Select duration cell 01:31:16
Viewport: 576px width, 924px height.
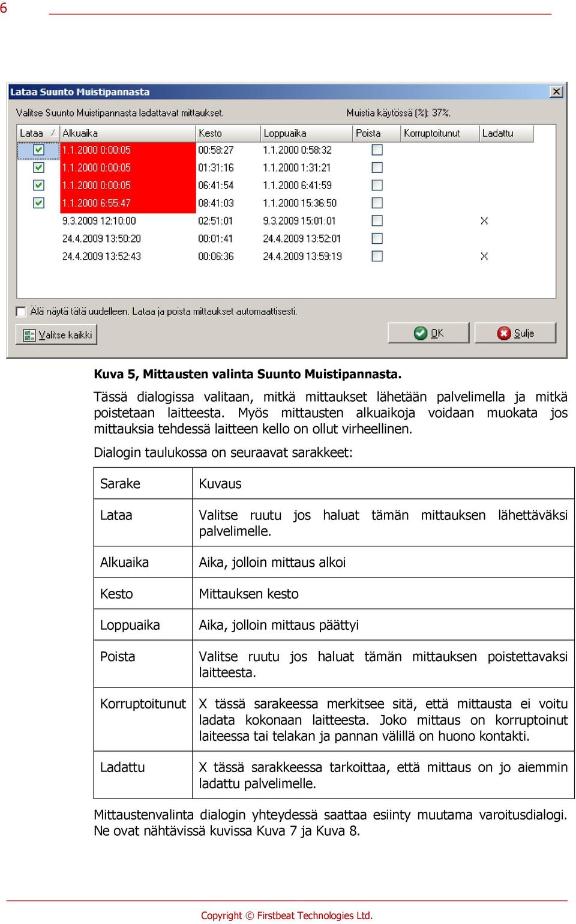(216, 168)
